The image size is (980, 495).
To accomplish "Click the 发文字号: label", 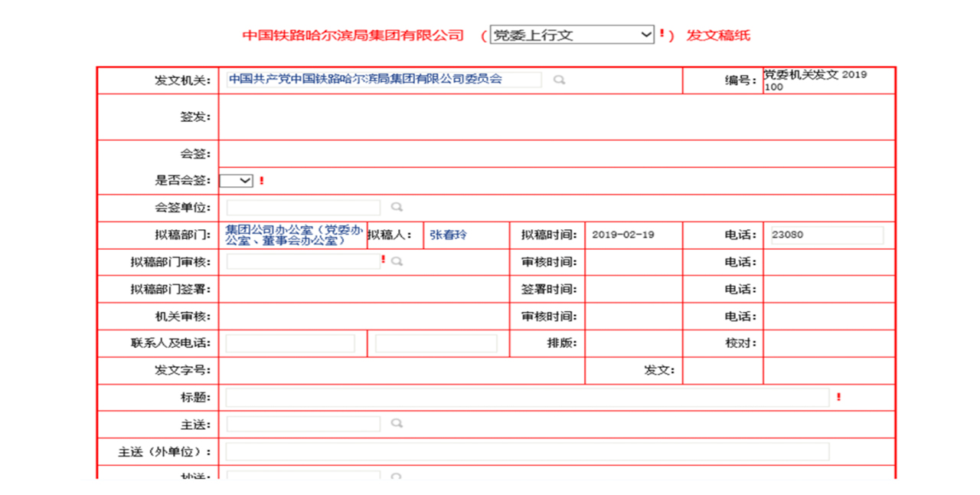I will (182, 370).
